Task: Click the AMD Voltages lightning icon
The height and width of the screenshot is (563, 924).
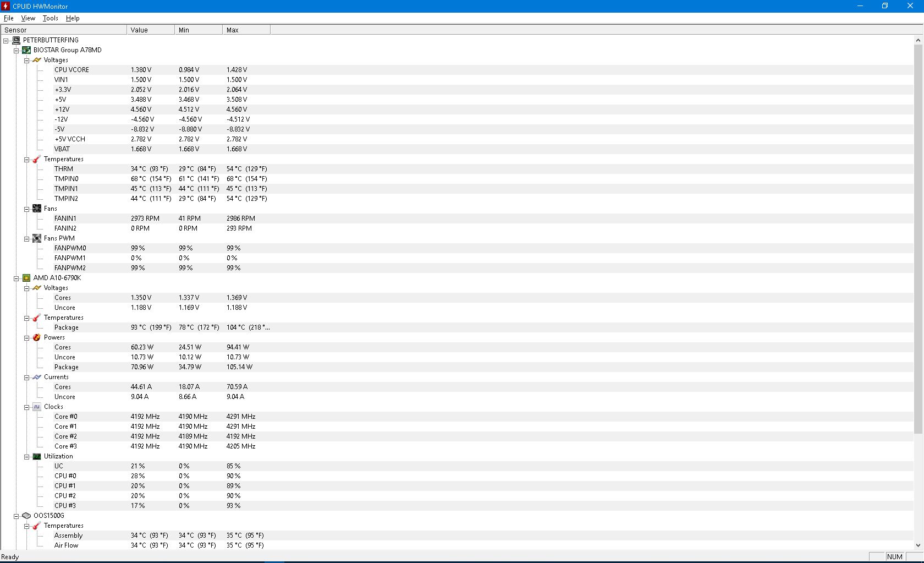Action: pyautogui.click(x=37, y=288)
